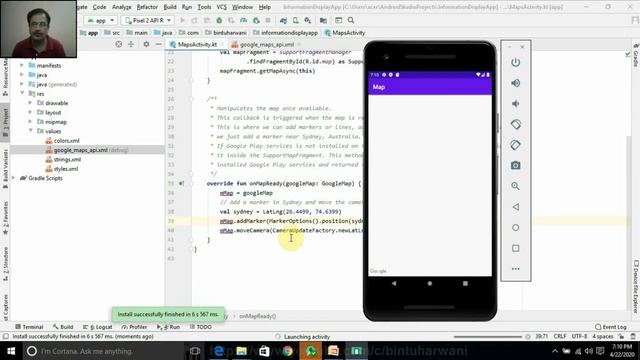This screenshot has width=640, height=360.
Task: Click the Windows Start button
Action: point(11,351)
